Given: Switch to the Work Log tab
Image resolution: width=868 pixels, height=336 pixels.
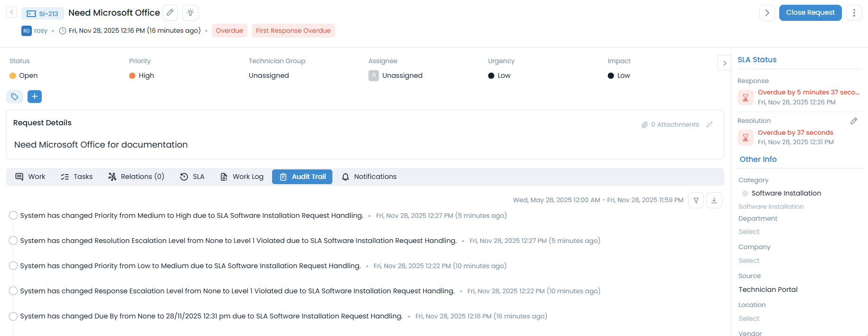Looking at the screenshot, I should tap(242, 177).
